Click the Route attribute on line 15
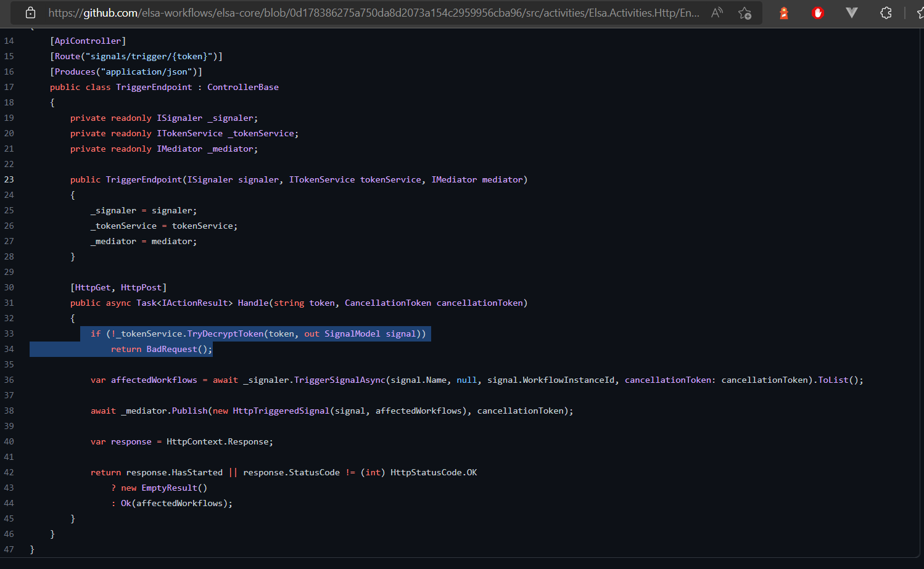Image resolution: width=924 pixels, height=569 pixels. click(x=67, y=55)
